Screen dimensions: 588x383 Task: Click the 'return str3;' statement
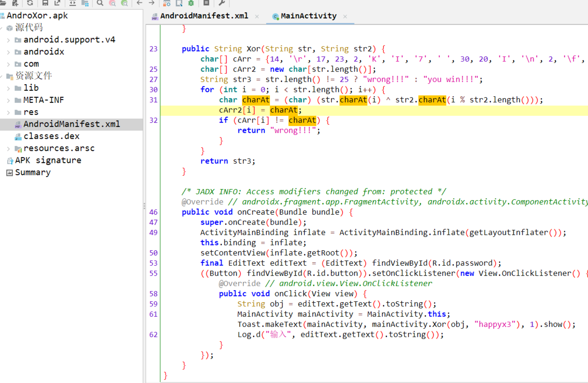click(x=228, y=161)
